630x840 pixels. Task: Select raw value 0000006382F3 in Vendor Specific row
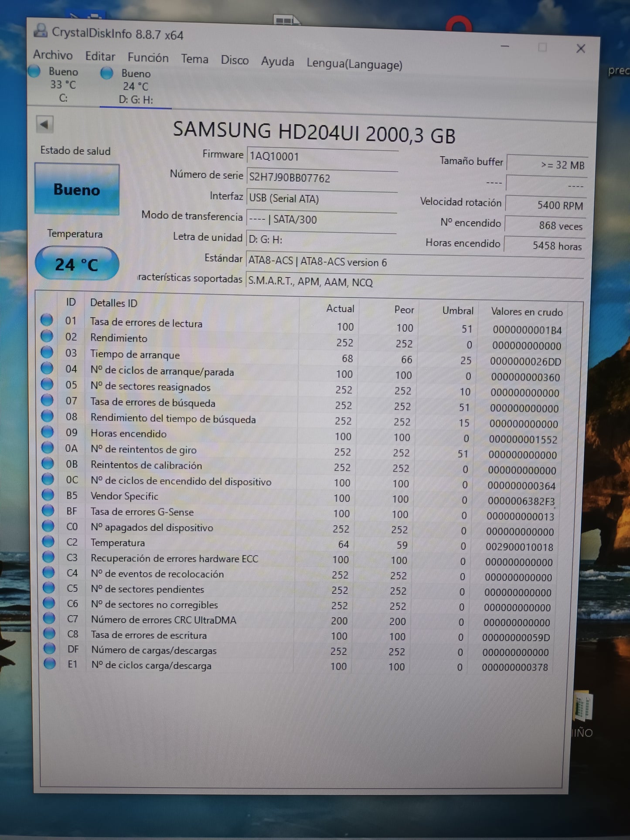tap(521, 501)
